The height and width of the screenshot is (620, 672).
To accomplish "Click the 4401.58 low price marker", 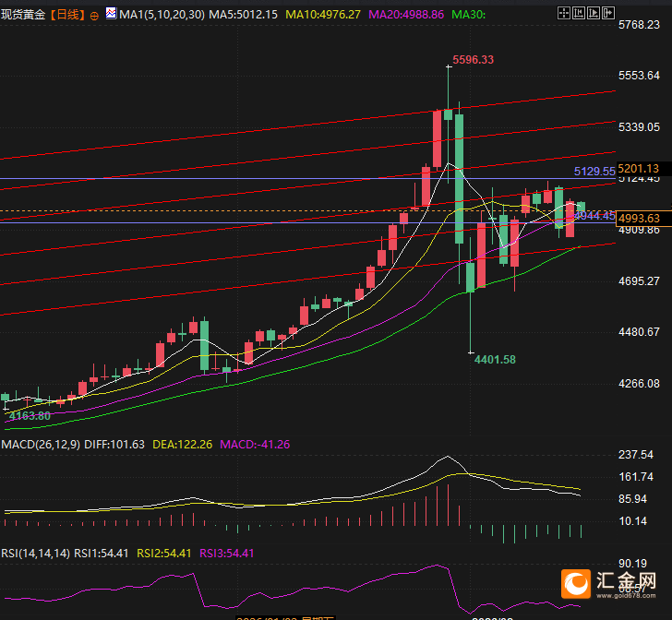I will [495, 360].
